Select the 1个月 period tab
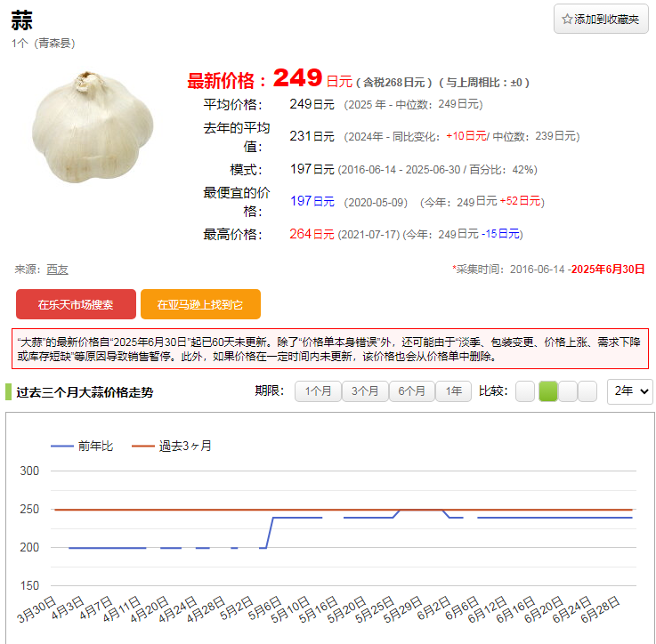The height and width of the screenshot is (644, 656). click(318, 391)
